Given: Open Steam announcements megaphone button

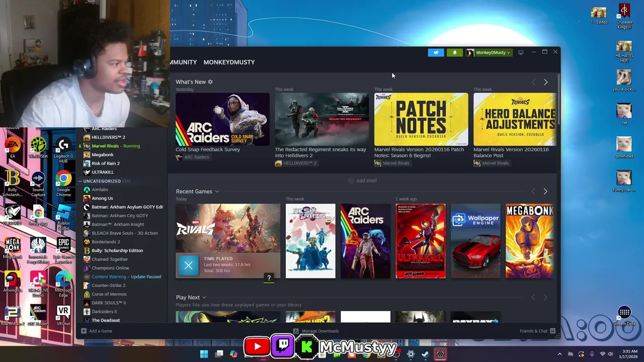Looking at the screenshot, I should 436,52.
